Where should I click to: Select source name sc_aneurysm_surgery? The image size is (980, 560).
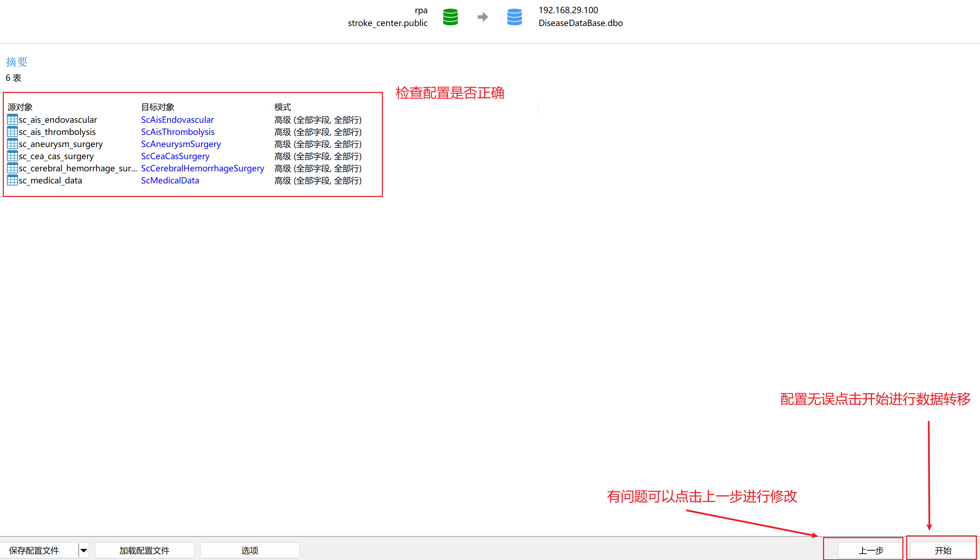[x=61, y=144]
